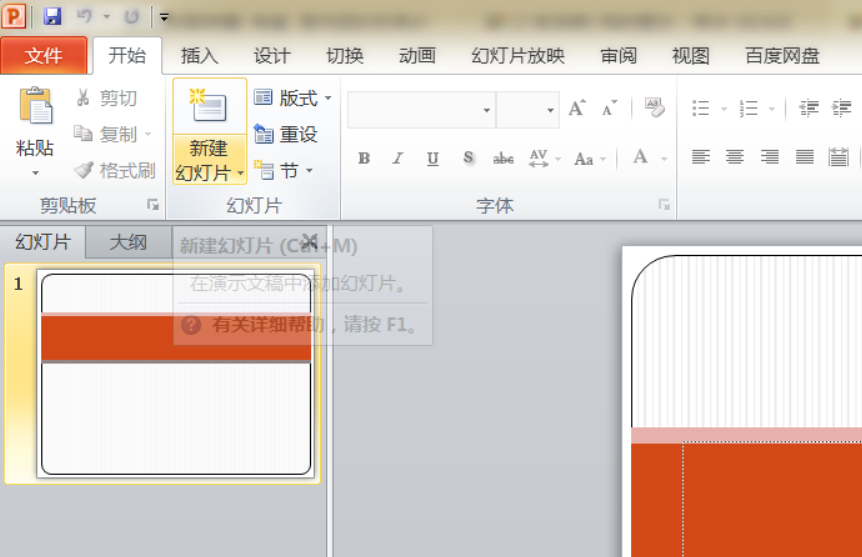Undo the last action
The height and width of the screenshot is (557, 862).
pyautogui.click(x=84, y=16)
